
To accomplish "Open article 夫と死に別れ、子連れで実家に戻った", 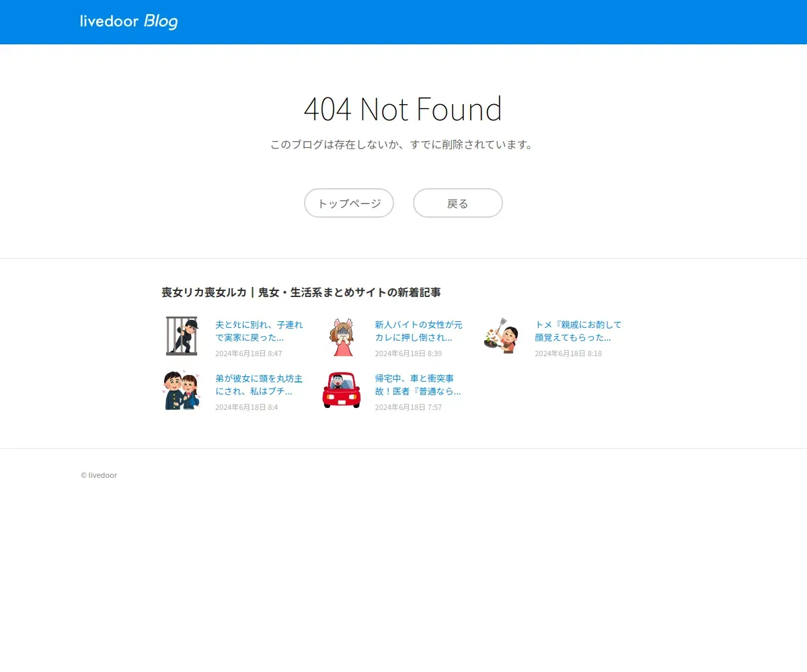I will tap(259, 331).
